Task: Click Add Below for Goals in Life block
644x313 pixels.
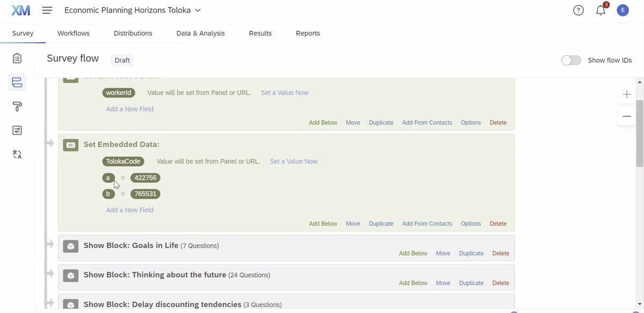Action: pos(413,254)
